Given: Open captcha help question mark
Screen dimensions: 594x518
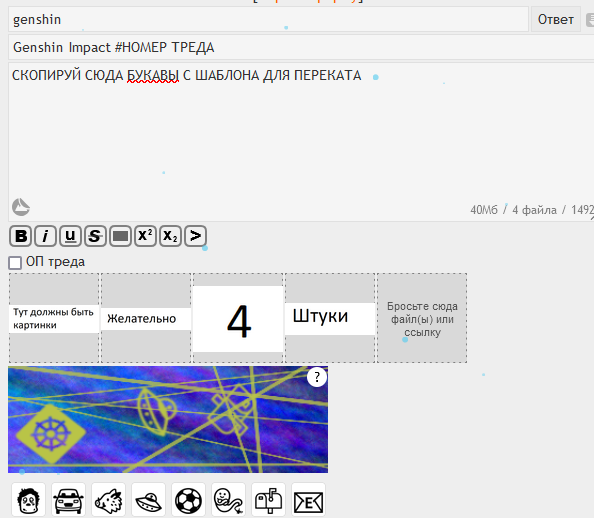Looking at the screenshot, I should (x=317, y=377).
